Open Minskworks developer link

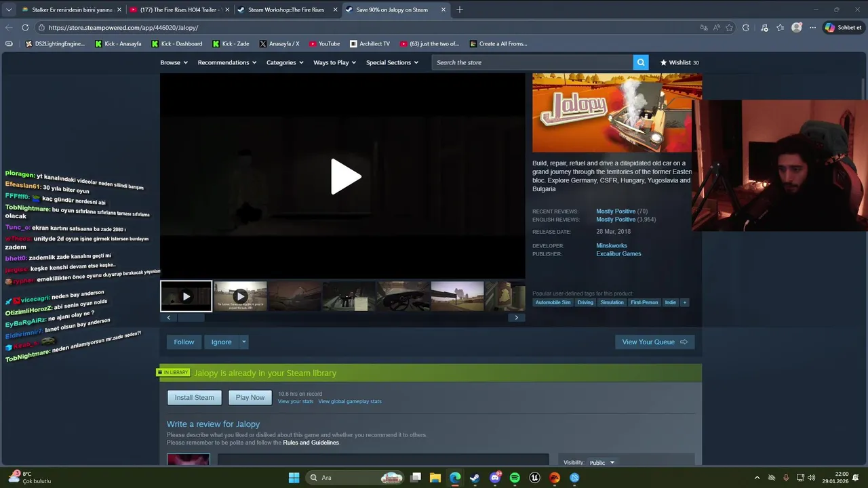click(612, 246)
